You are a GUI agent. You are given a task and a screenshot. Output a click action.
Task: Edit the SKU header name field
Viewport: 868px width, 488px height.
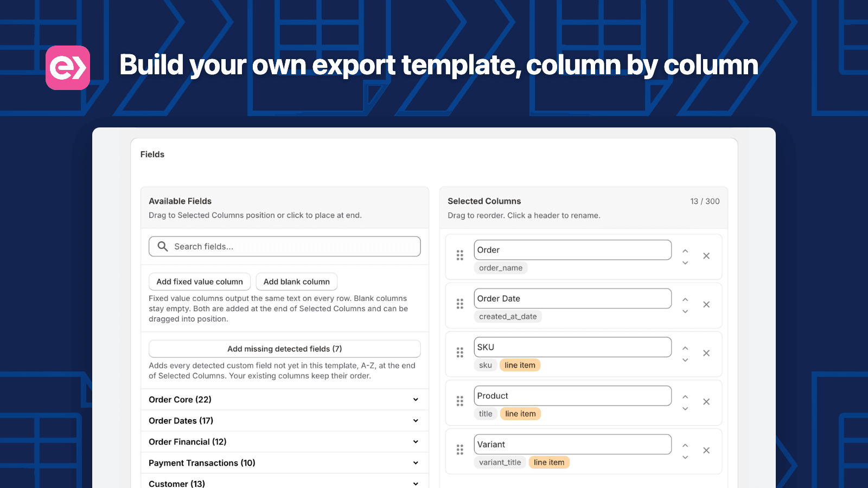(x=573, y=347)
